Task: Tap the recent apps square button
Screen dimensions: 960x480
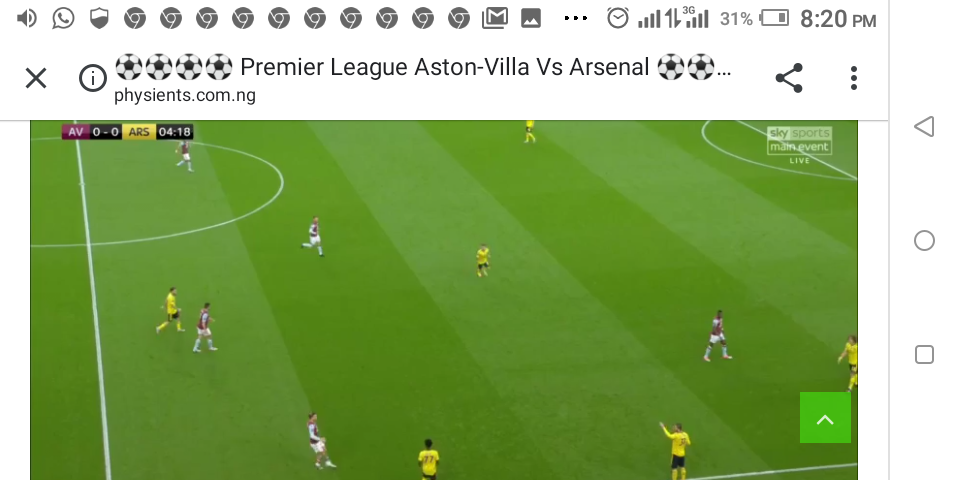Action: (924, 354)
